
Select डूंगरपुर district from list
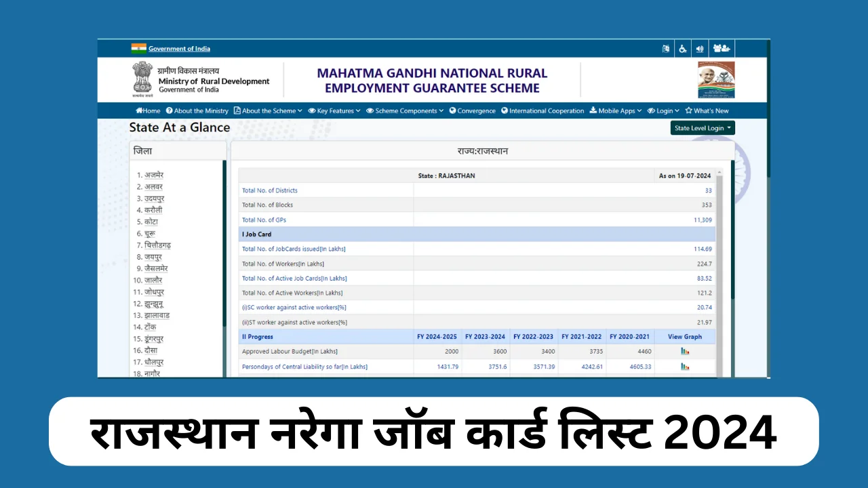click(154, 339)
